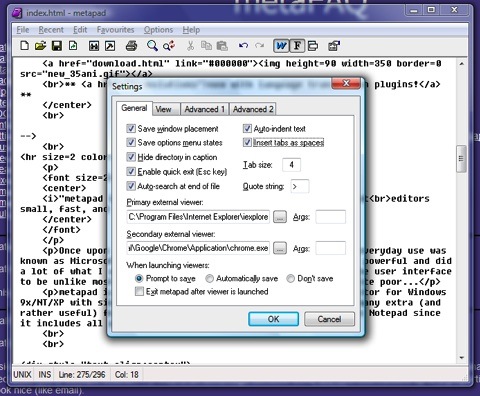Viewport: 480px width, 396px height.
Task: Click the editor scroll down arrow
Action: click(x=461, y=358)
